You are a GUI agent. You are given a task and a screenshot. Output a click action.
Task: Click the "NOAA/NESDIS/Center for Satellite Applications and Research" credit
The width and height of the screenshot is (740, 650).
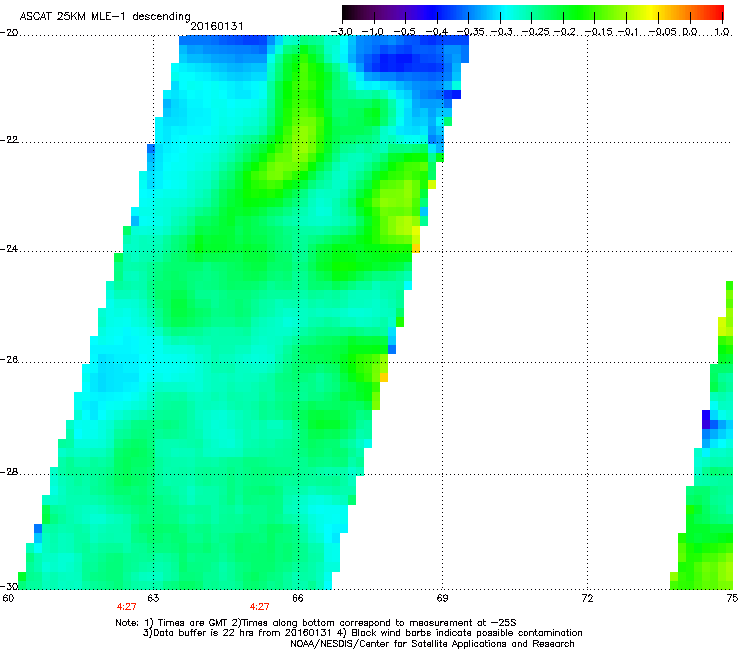click(x=432, y=643)
